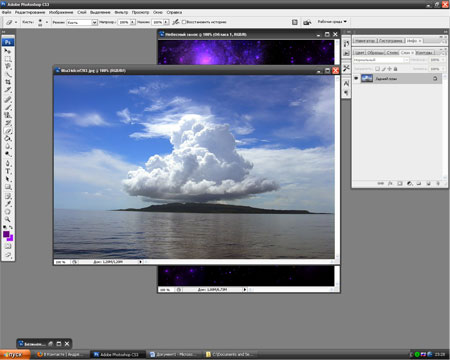Create a new layer icon
Image resolution: width=450 pixels, height=360 pixels.
click(429, 183)
